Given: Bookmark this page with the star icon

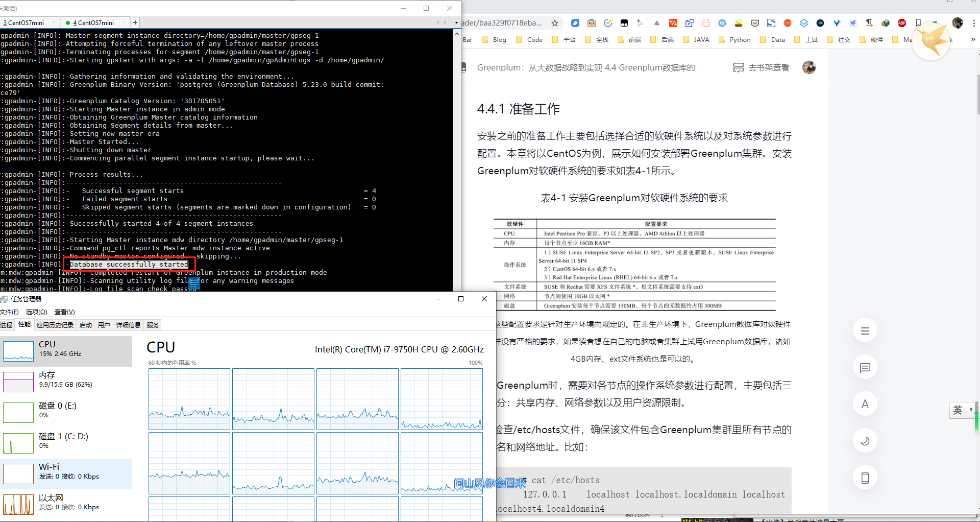Looking at the screenshot, I should point(555,23).
